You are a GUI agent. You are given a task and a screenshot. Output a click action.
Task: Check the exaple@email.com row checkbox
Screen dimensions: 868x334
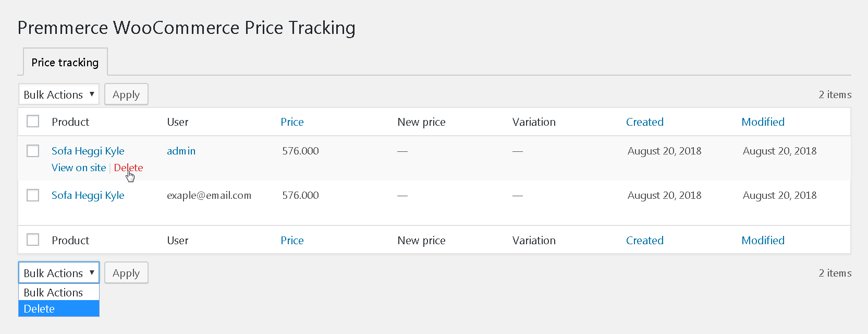point(33,195)
